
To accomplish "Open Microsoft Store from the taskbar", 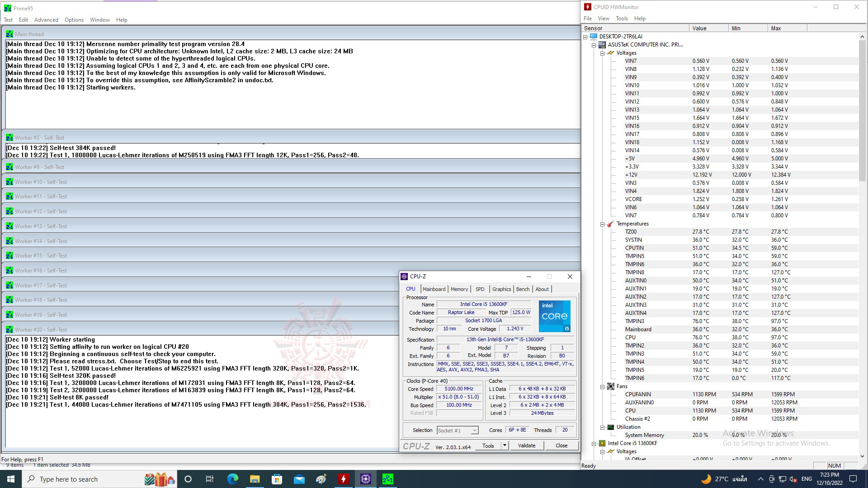I will [x=277, y=479].
